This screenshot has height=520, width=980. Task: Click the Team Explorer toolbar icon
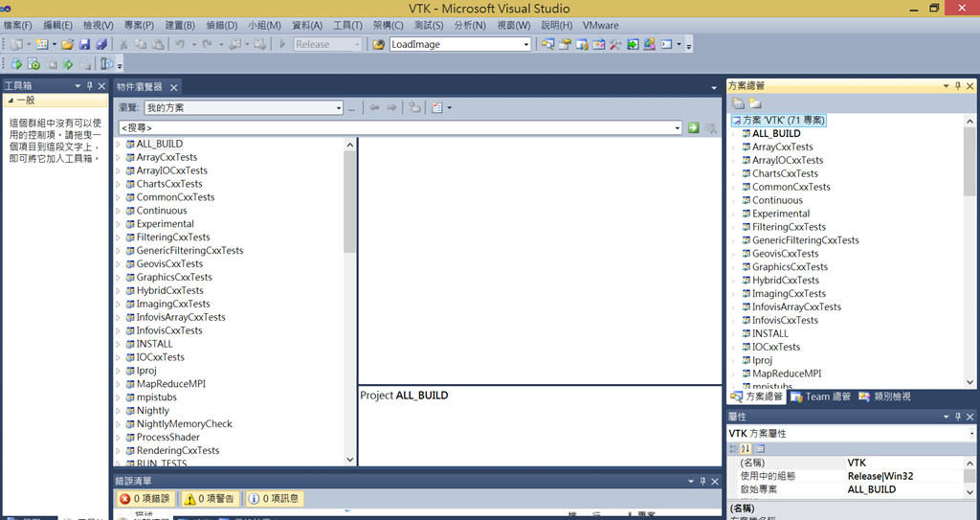pos(582,44)
